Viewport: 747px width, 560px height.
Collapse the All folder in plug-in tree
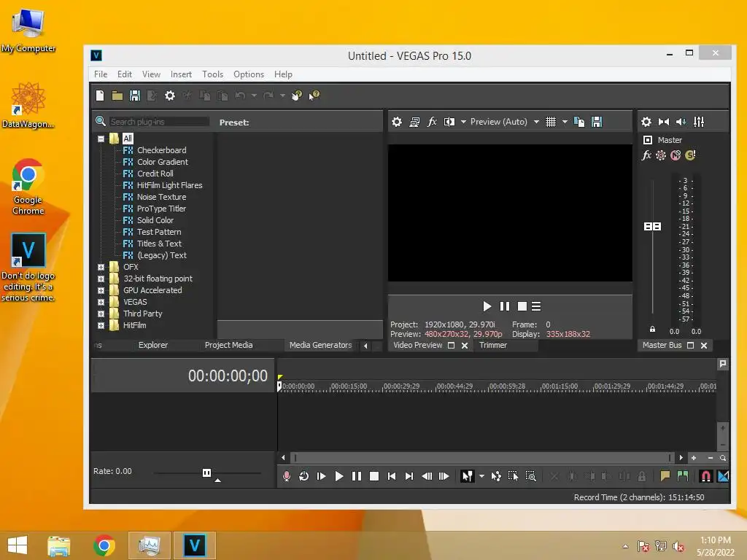pos(101,139)
